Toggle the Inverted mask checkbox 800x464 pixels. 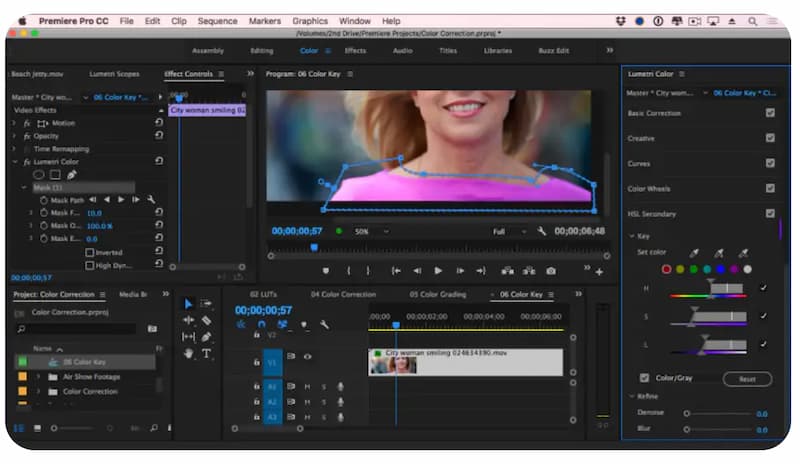click(x=90, y=253)
